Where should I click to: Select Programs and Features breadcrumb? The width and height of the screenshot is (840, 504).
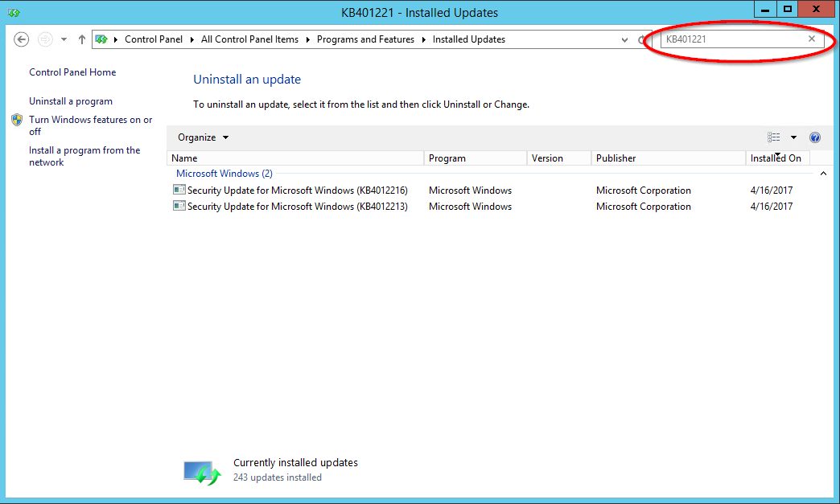click(365, 39)
